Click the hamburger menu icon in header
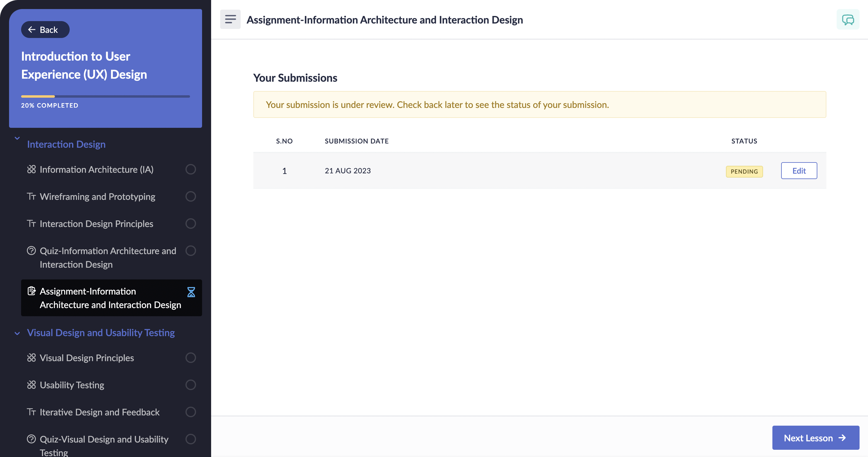Image resolution: width=868 pixels, height=457 pixels. click(x=230, y=20)
